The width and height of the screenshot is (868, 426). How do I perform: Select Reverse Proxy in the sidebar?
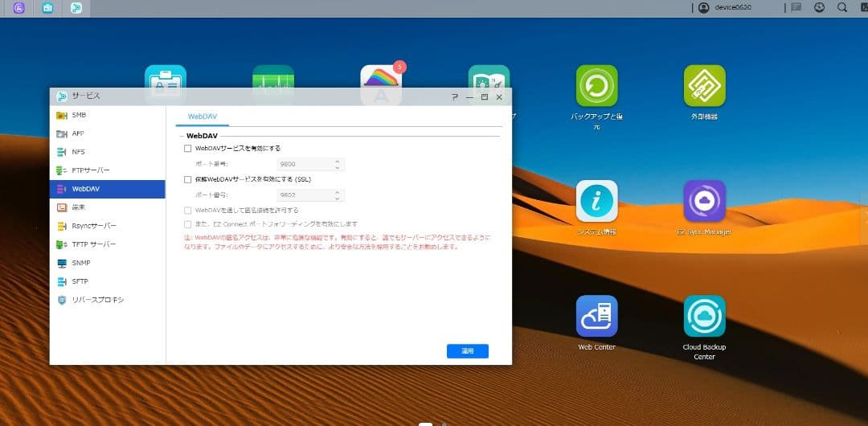coord(97,300)
